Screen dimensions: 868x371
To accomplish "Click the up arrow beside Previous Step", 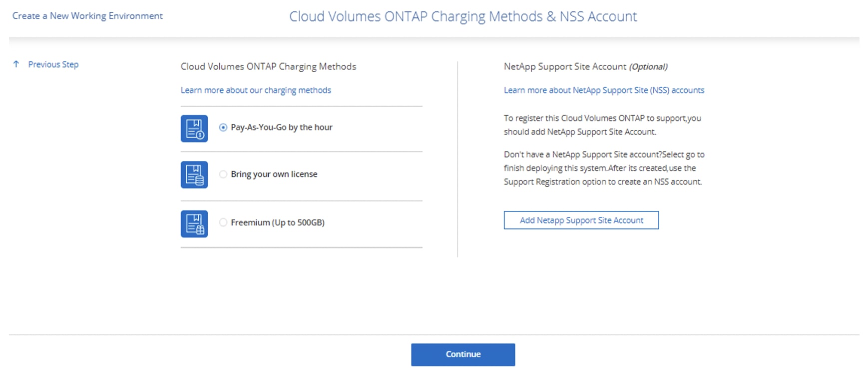I will click(16, 64).
